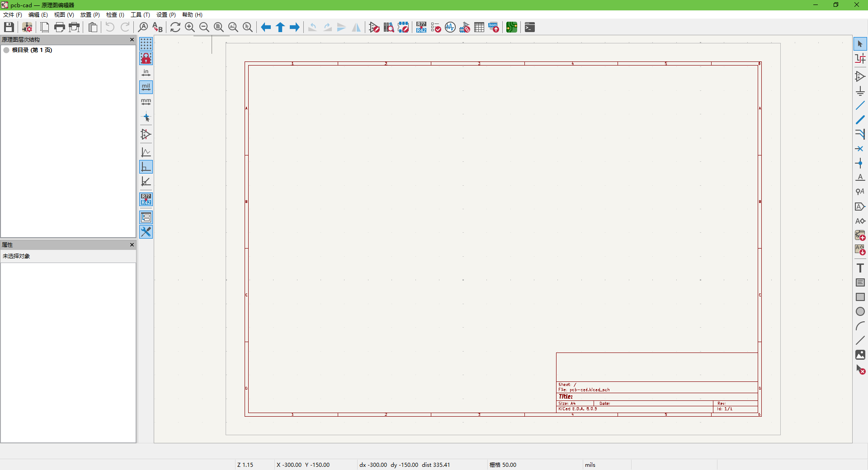
Task: Select the Draw Circle tool
Action: point(860,311)
